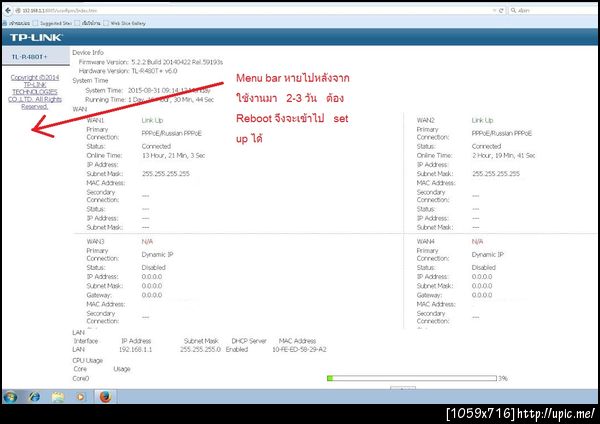Viewport: 600px width, 424px height.
Task: Click the Core0 row label
Action: coord(81,378)
